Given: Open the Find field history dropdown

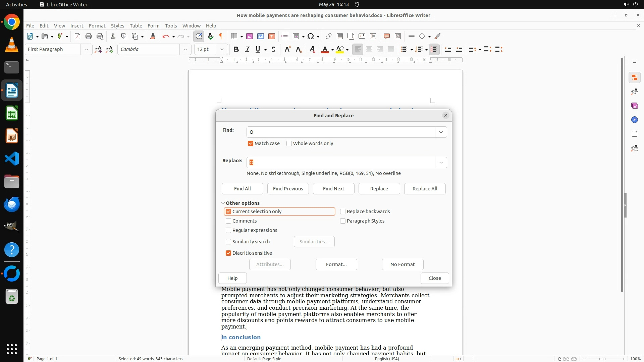Looking at the screenshot, I should [x=441, y=132].
